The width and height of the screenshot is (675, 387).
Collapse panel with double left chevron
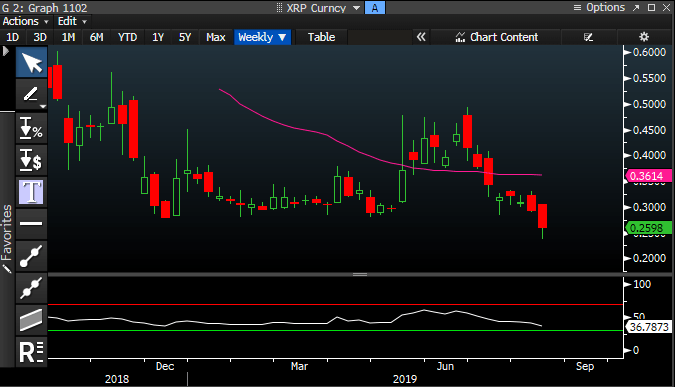[421, 37]
